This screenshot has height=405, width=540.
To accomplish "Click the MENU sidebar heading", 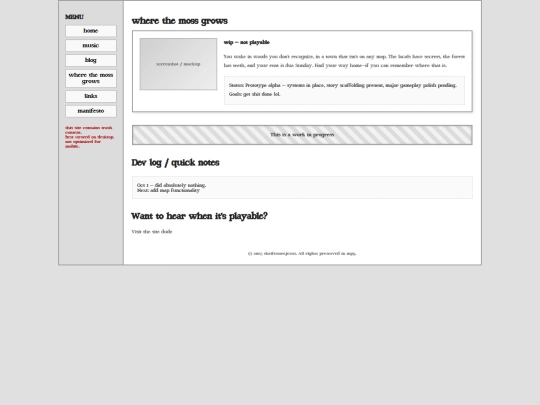I will [x=74, y=17].
